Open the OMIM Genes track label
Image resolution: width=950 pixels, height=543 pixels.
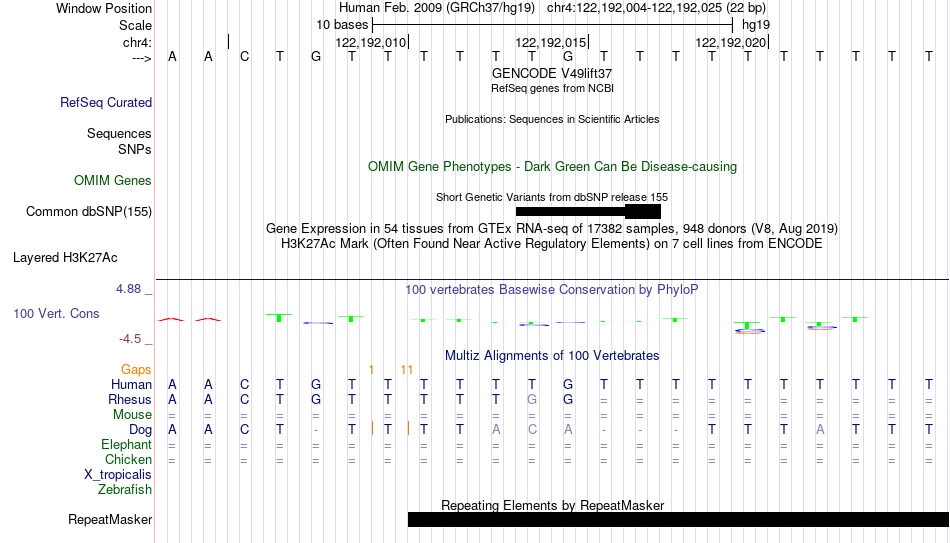coord(113,181)
